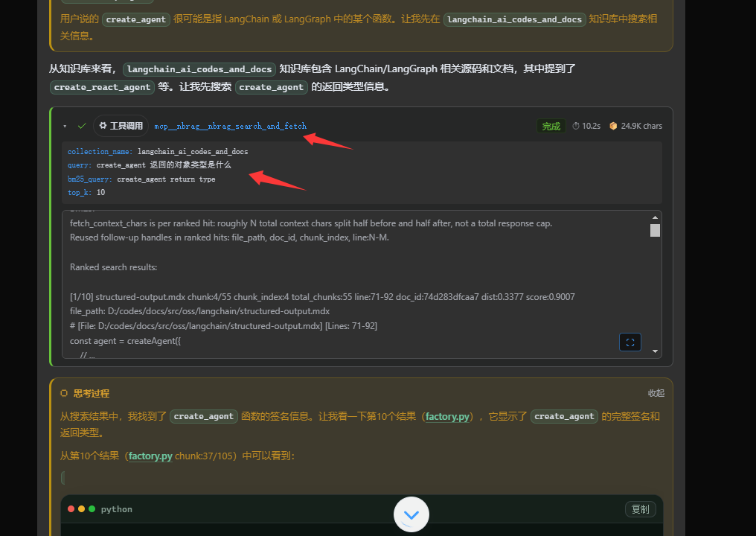The width and height of the screenshot is (756, 536).
Task: Jump to bottom with down chevron button
Action: tap(411, 514)
